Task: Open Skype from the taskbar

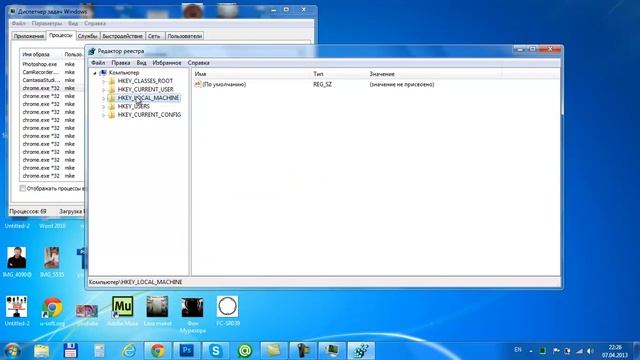Action: (216, 351)
